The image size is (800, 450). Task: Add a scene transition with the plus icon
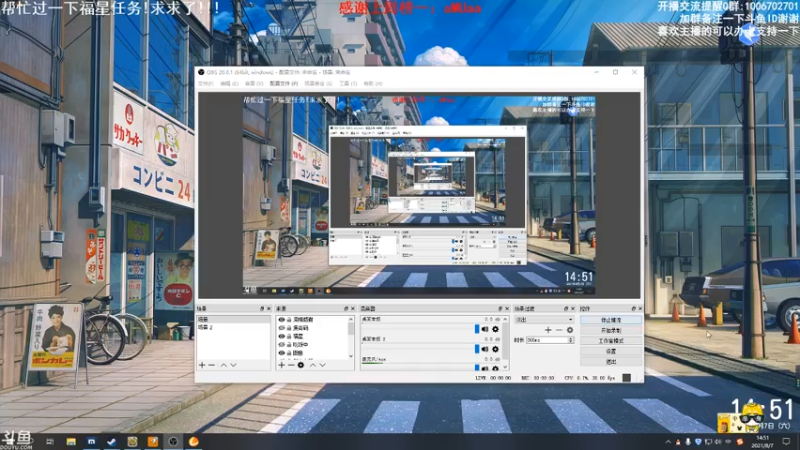pos(548,330)
